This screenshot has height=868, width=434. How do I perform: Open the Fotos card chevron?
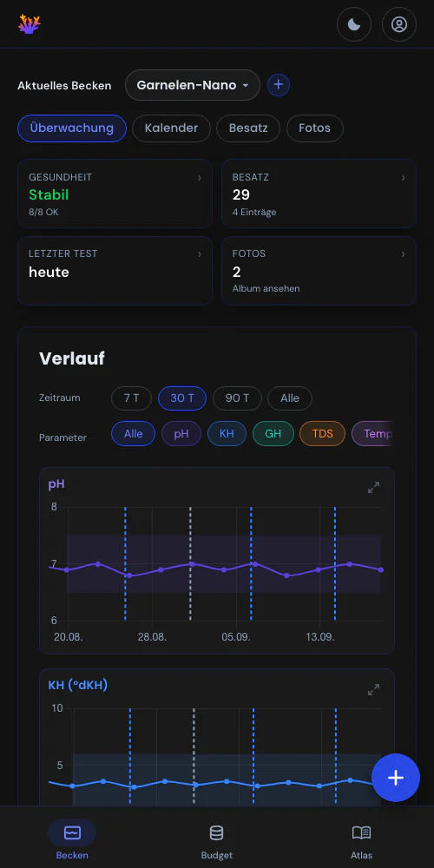[403, 254]
